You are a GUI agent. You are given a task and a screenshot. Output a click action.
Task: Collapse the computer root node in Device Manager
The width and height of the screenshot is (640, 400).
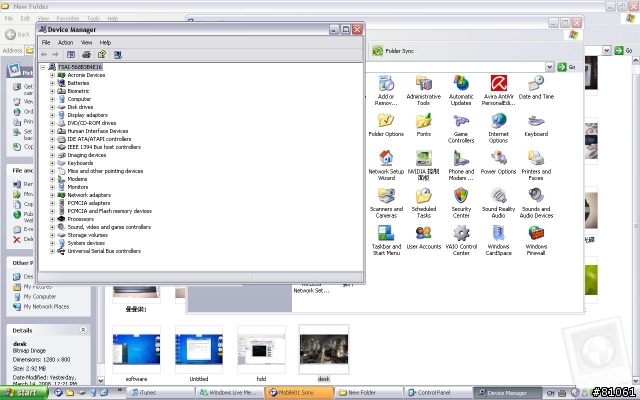(43, 67)
